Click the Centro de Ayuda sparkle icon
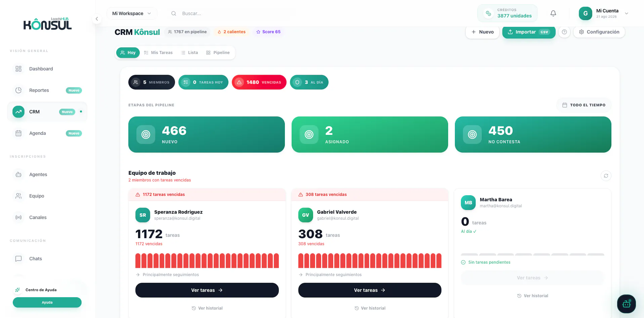 click(18, 290)
